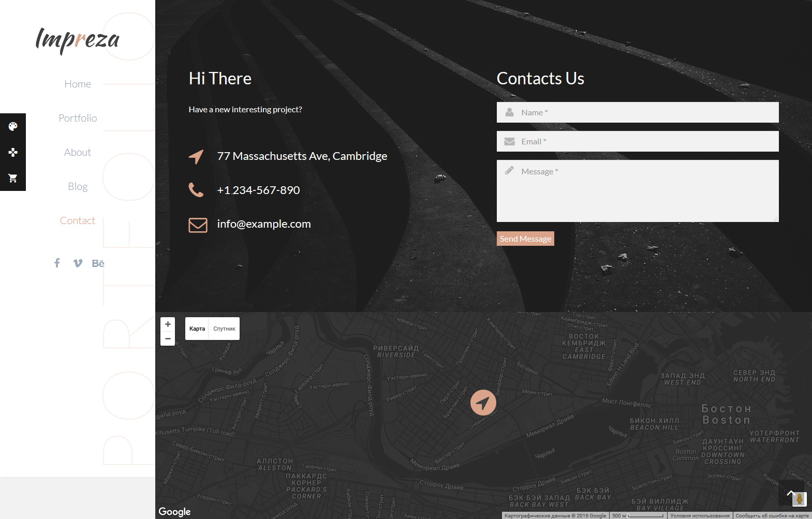Image resolution: width=812 pixels, height=519 pixels.
Task: Click Сообщить об ошибке на карте link
Action: [x=772, y=515]
